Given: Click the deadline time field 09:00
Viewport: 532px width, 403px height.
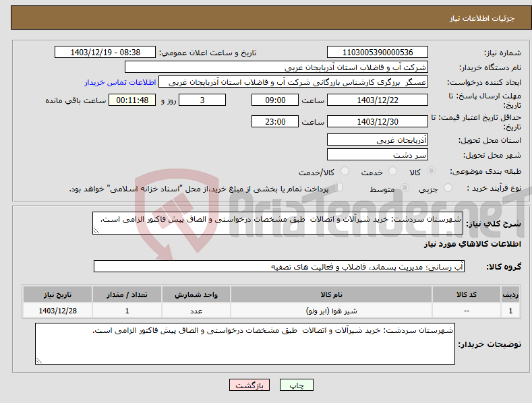Looking at the screenshot, I should (275, 100).
